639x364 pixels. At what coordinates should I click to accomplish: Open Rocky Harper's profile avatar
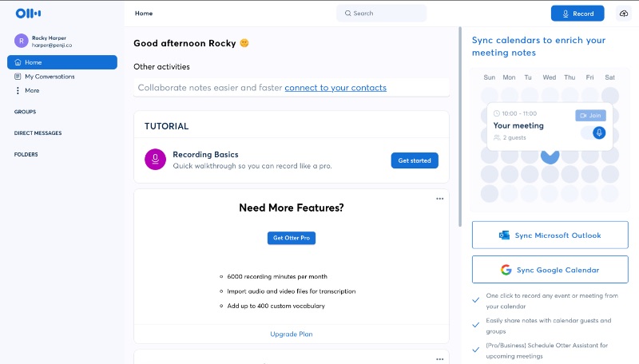pyautogui.click(x=22, y=42)
